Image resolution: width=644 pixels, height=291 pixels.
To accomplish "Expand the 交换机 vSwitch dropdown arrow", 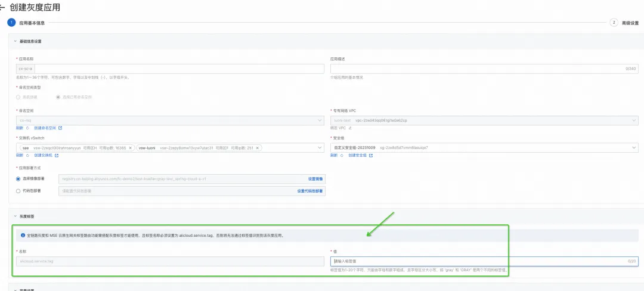I will pos(320,148).
